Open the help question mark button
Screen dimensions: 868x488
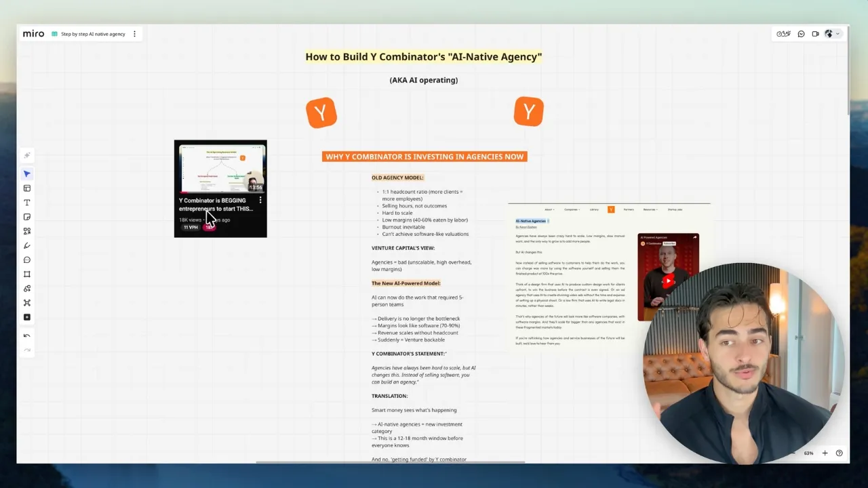tap(839, 453)
